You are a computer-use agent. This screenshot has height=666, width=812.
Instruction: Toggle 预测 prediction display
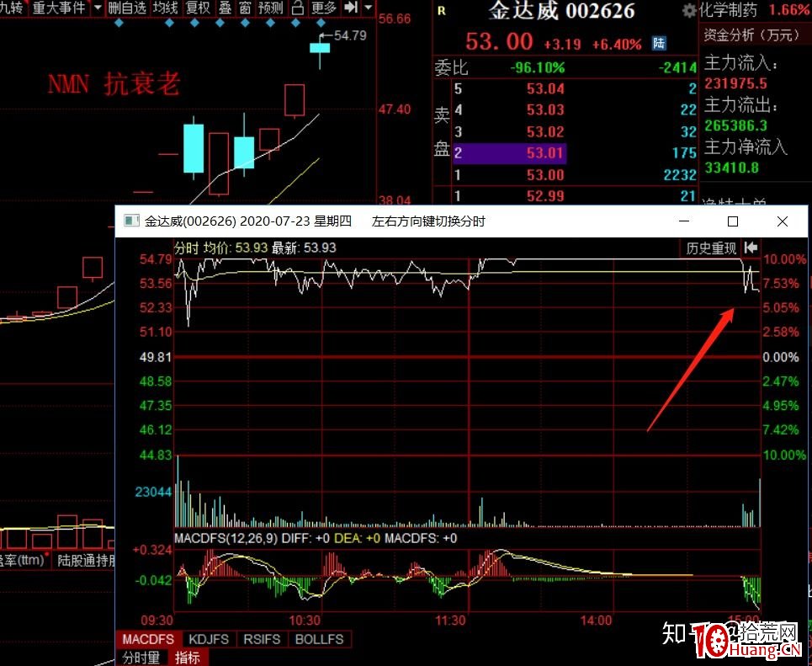coord(269,8)
